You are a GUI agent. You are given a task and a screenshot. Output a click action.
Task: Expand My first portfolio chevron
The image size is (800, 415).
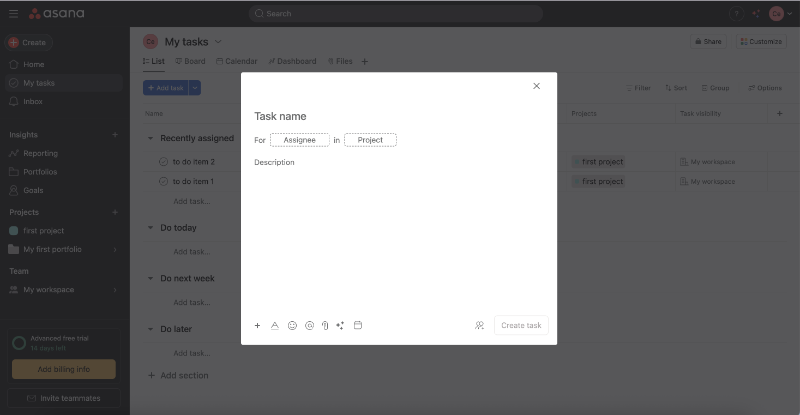(x=115, y=250)
